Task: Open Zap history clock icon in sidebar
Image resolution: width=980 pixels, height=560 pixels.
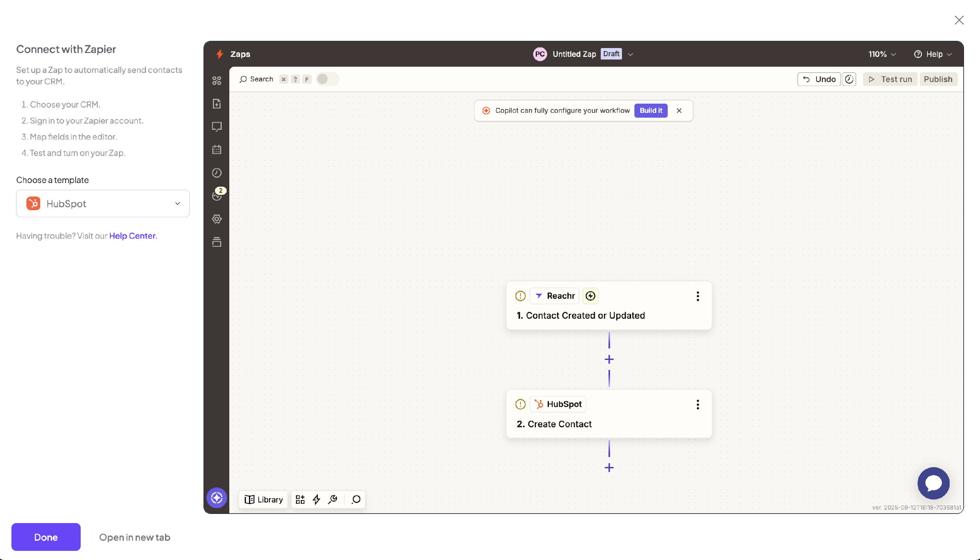Action: [217, 173]
